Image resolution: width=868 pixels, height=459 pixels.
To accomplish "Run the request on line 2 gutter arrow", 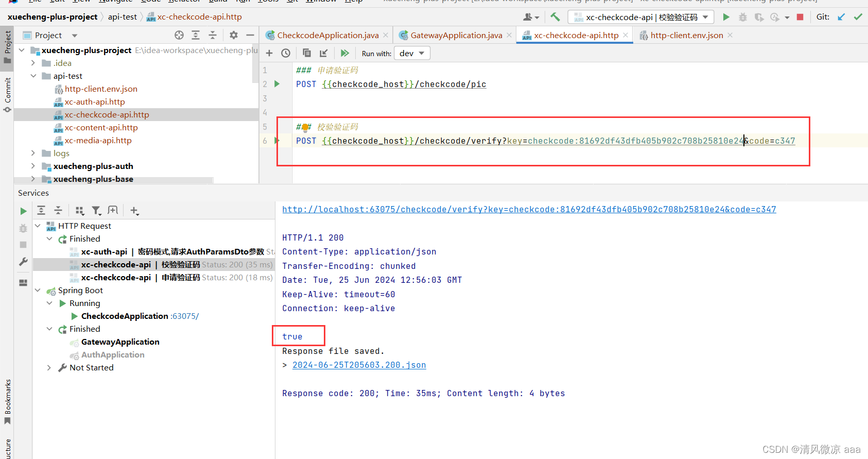I will 277,84.
